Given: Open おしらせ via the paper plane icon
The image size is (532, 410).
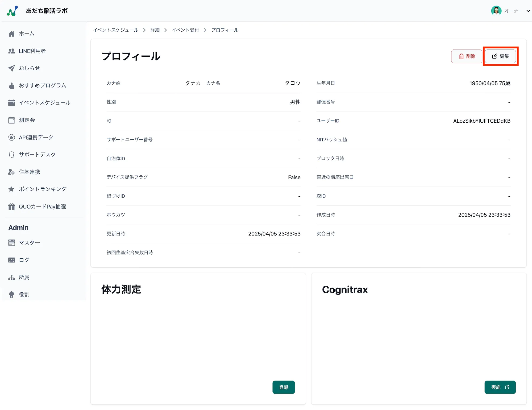Looking at the screenshot, I should coord(12,68).
